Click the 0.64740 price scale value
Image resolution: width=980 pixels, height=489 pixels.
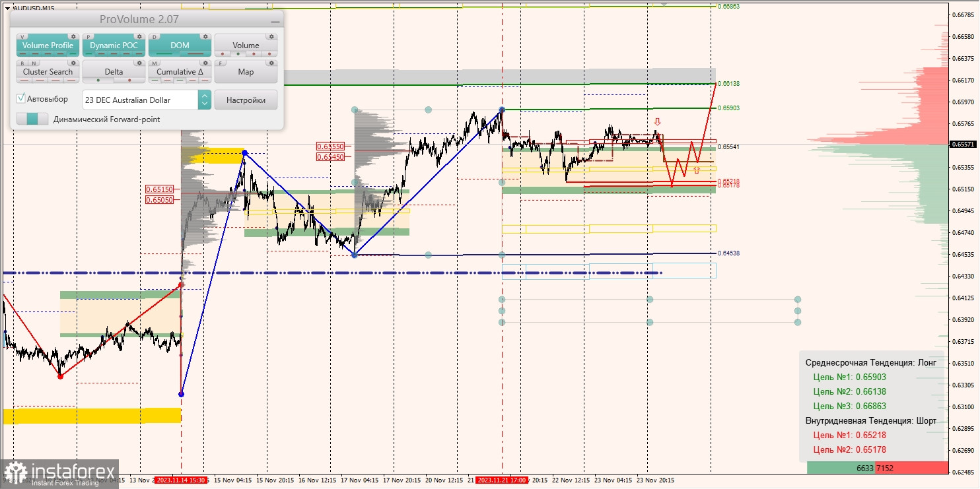pyautogui.click(x=964, y=232)
